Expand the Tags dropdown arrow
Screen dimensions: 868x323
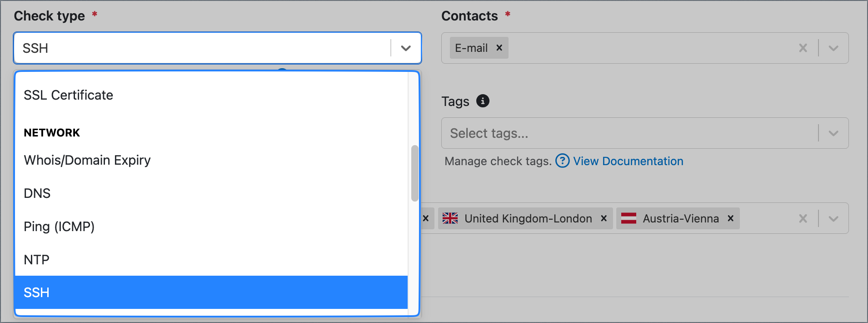coord(833,133)
